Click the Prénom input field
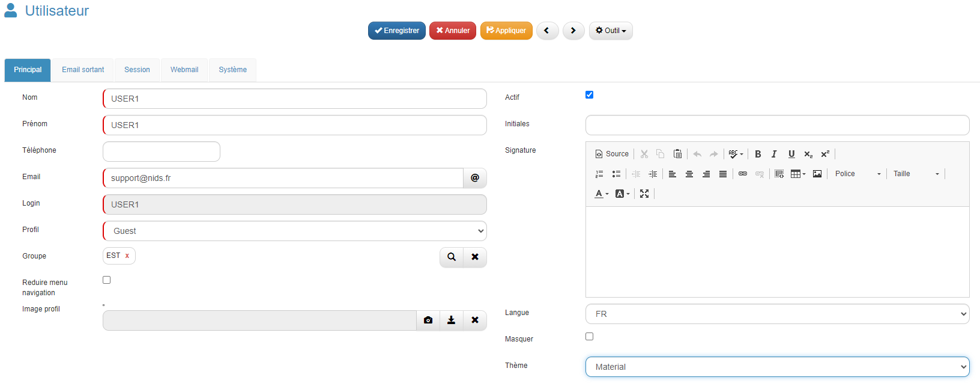The image size is (980, 383). point(295,125)
